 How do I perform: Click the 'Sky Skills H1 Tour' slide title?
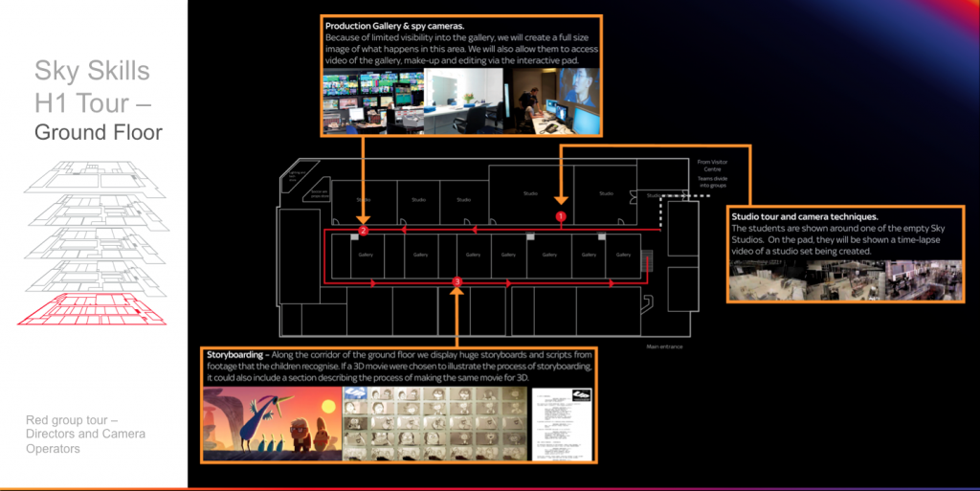(x=93, y=86)
